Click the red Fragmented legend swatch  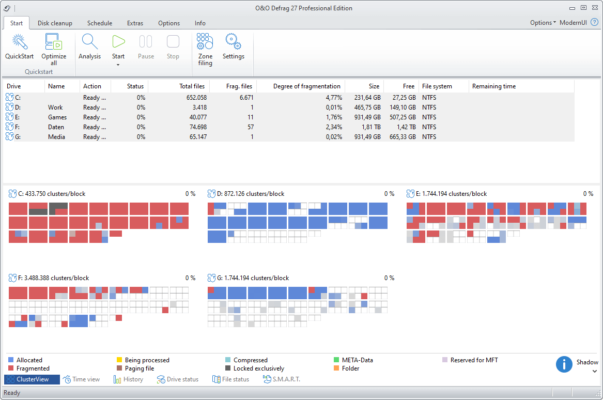(10, 367)
